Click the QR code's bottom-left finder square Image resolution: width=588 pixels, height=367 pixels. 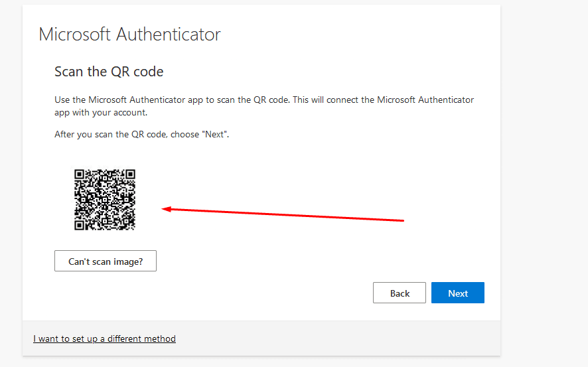tap(79, 225)
